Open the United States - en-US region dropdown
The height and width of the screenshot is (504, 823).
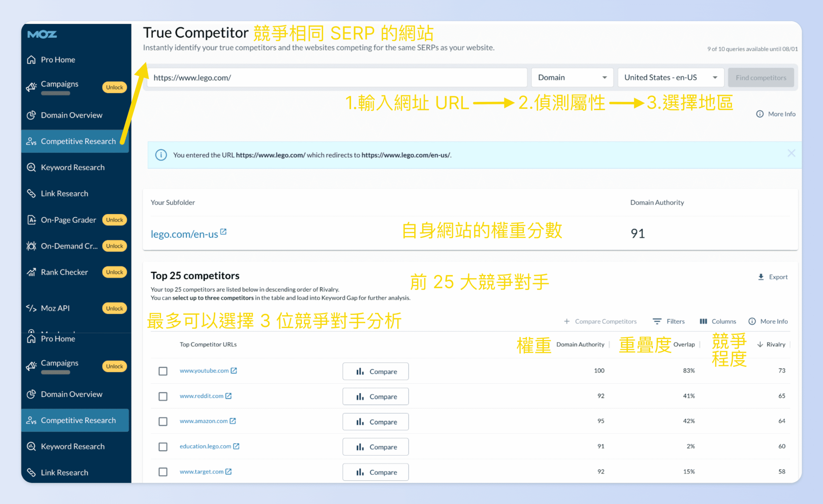point(670,77)
